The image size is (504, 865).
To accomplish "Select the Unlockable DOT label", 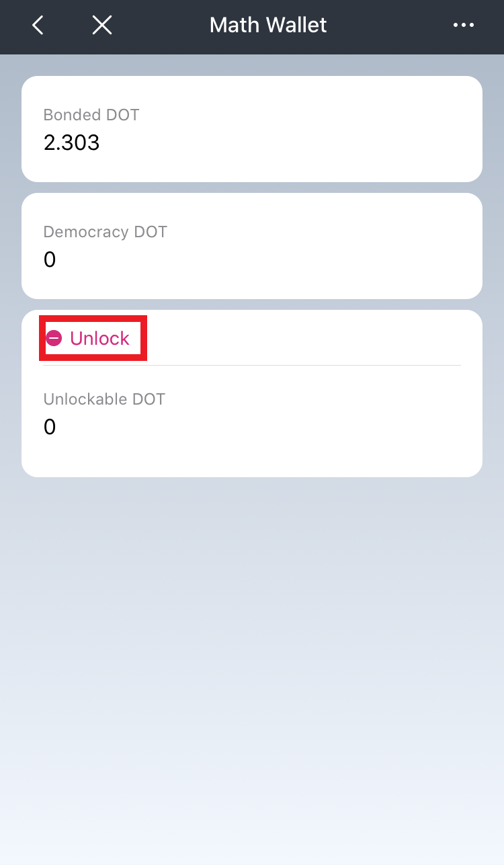I will point(104,399).
